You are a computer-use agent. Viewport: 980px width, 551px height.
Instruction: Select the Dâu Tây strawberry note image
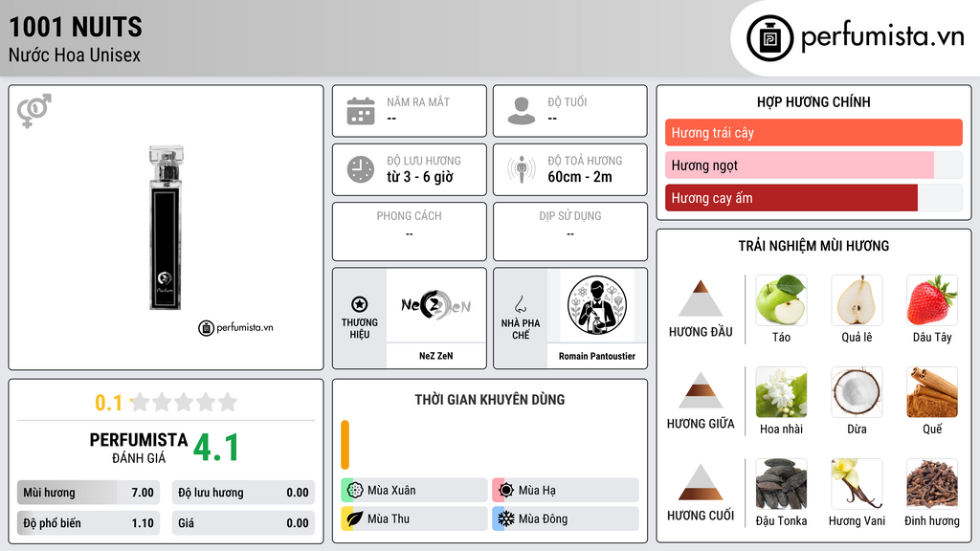click(x=932, y=300)
